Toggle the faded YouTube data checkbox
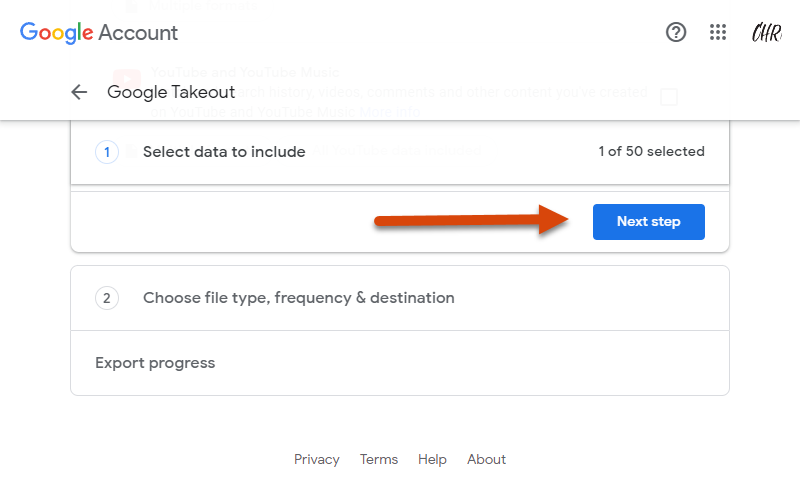This screenshot has width=800, height=500. point(669,96)
